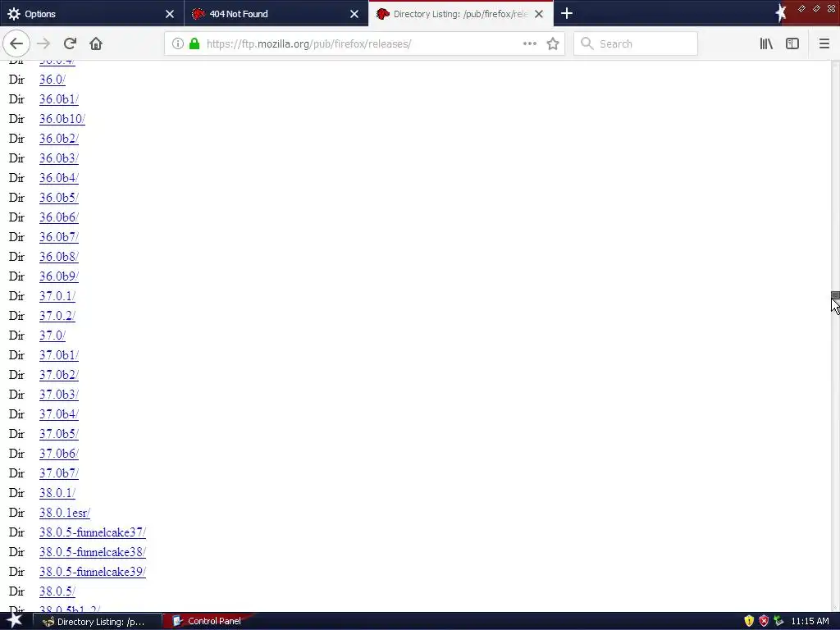Go back to the previous page
The width and height of the screenshot is (840, 630).
tap(16, 44)
